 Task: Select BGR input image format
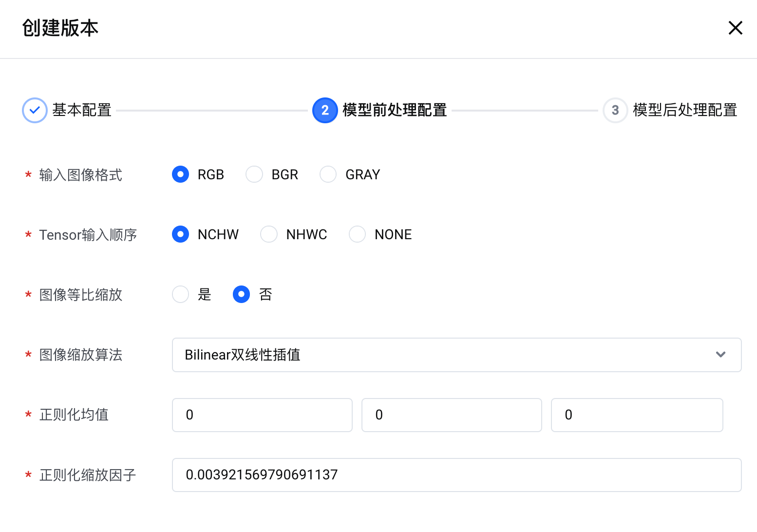coord(254,174)
